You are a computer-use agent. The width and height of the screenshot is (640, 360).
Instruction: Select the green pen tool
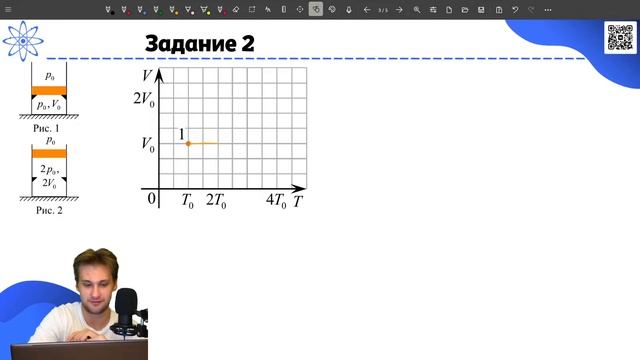coord(158,10)
